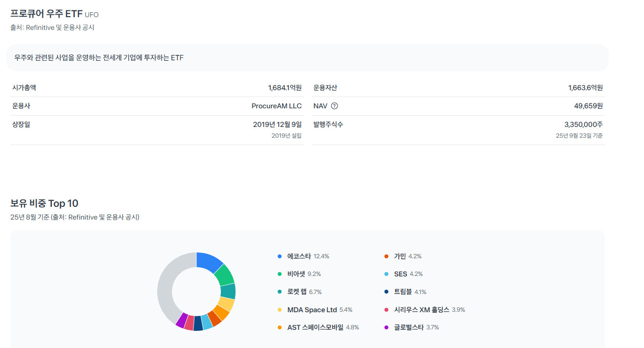This screenshot has height=348, width=644.
Task: Click the navy 트림블 legend dot
Action: tap(386, 292)
